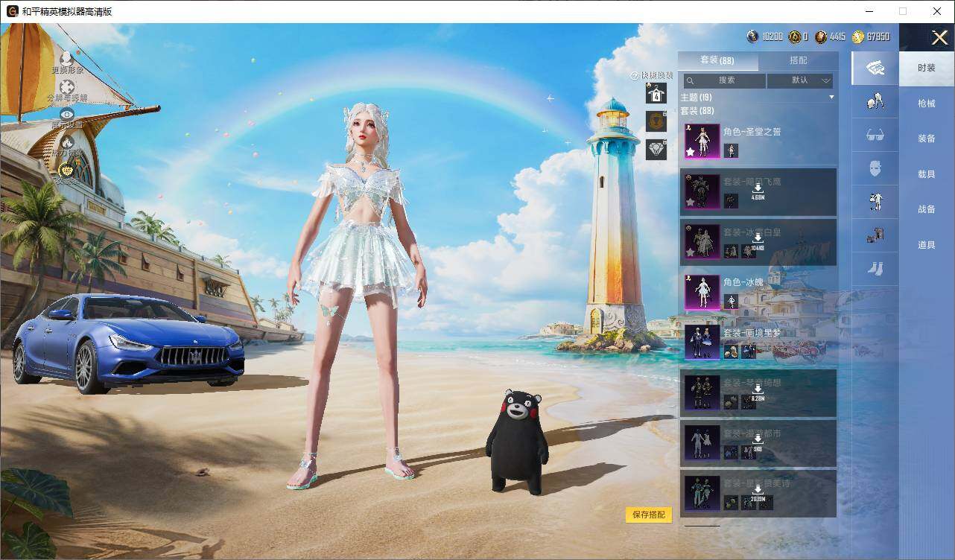Open the 更换形象 avatar change icon
The height and width of the screenshot is (560, 955).
[x=67, y=57]
